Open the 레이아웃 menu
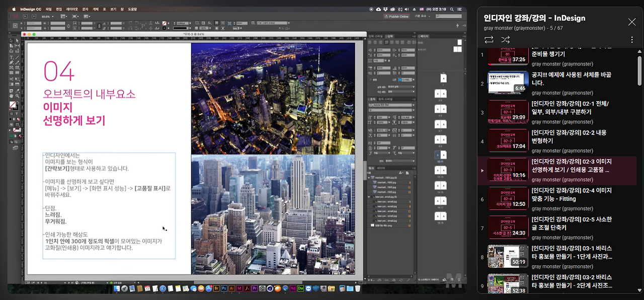The height and width of the screenshot is (300, 644). tap(72, 9)
